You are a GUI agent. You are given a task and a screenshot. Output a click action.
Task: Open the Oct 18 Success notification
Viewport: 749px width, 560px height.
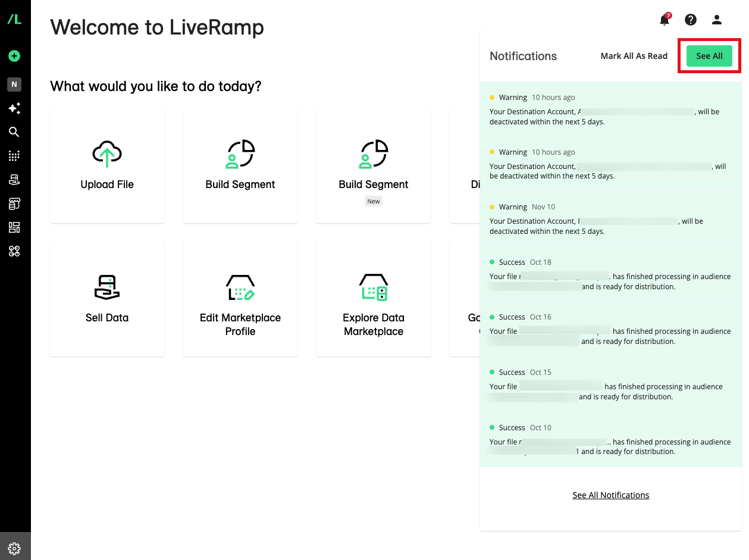tap(610, 274)
